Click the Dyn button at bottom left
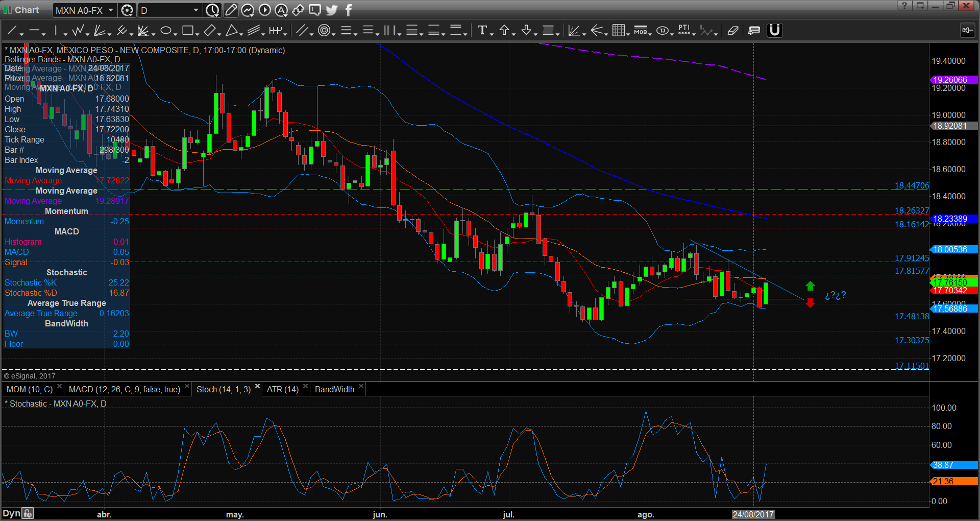 pyautogui.click(x=11, y=513)
